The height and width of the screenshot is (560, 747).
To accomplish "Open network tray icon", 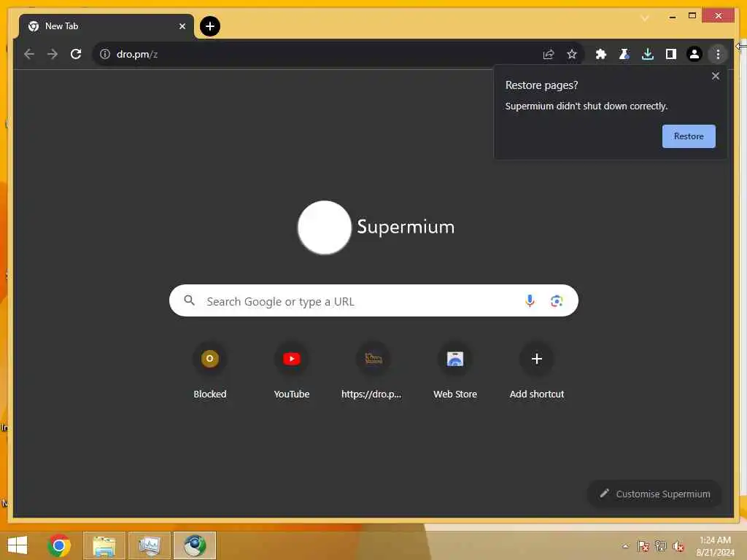I will (x=661, y=546).
